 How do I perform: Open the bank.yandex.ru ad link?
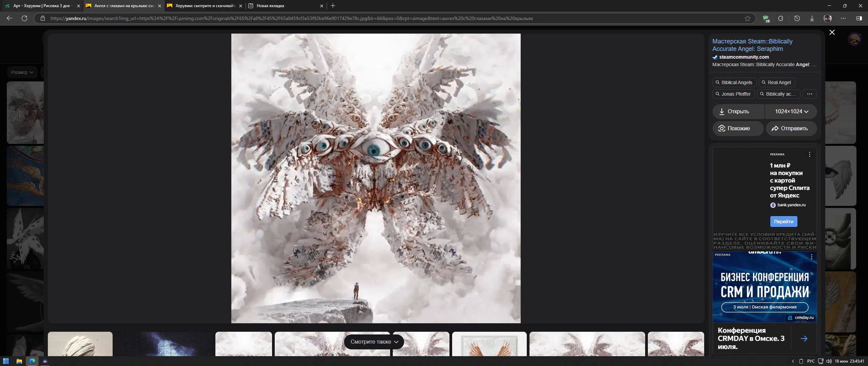[788, 205]
